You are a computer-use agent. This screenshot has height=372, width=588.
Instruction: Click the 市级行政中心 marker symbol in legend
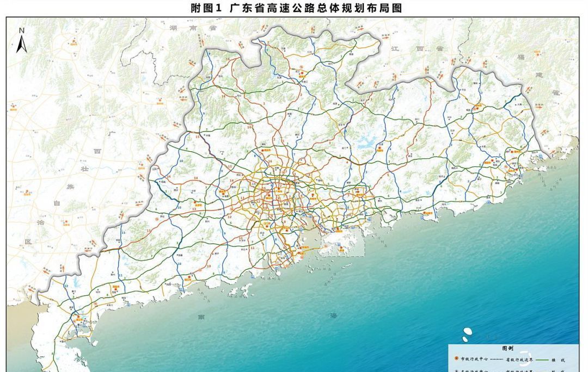[x=456, y=358]
